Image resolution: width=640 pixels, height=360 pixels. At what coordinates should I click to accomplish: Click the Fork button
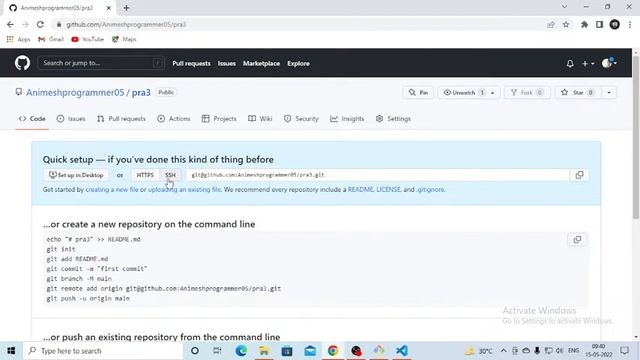tap(527, 93)
